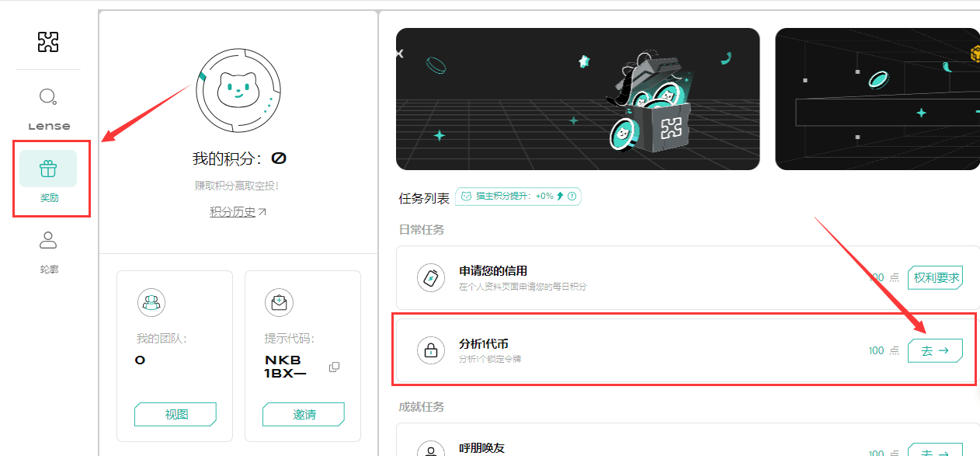Copy the referral code NKB1BX
This screenshot has height=456, width=980.
335,367
